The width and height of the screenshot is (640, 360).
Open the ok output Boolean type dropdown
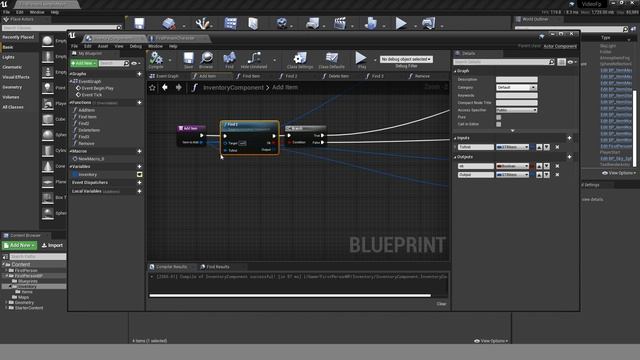click(x=512, y=166)
